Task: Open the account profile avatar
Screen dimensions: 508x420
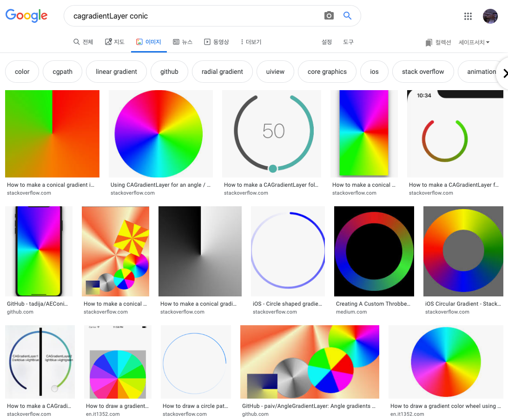Action: tap(490, 16)
